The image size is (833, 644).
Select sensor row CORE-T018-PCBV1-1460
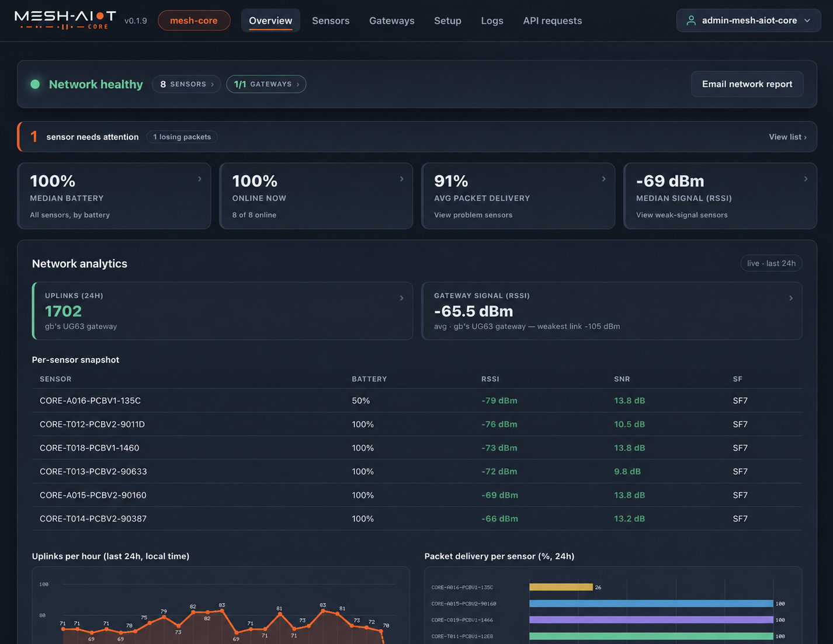click(417, 448)
